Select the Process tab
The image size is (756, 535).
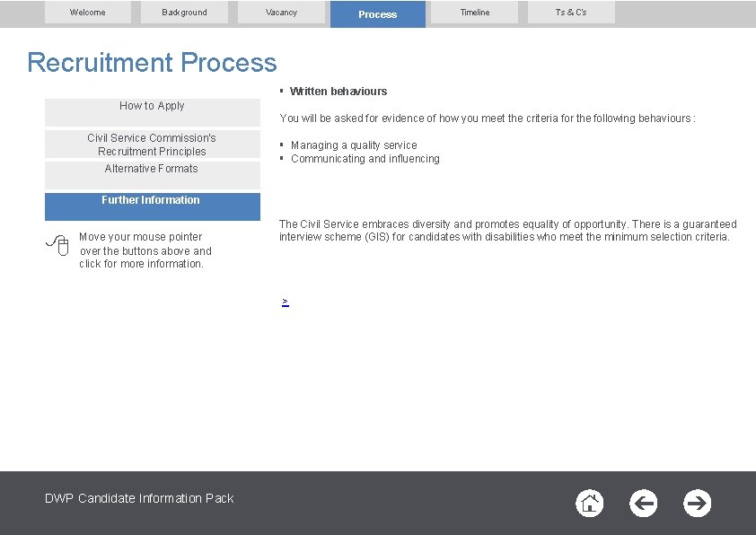(378, 14)
